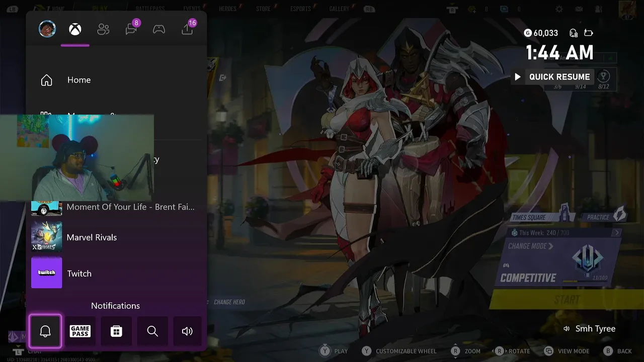Screen dimensions: 644x362
Task: Open the Gallery tab in game menu
Action: [339, 9]
